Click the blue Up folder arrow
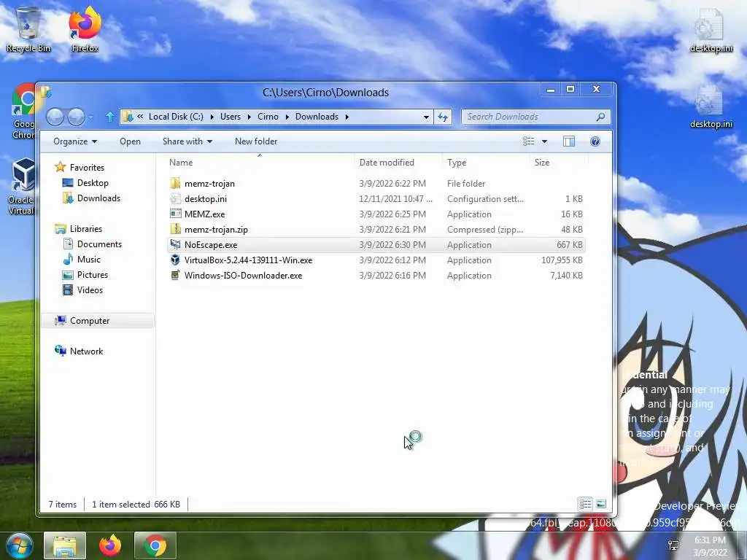Viewport: 747px width, 560px height. point(110,117)
